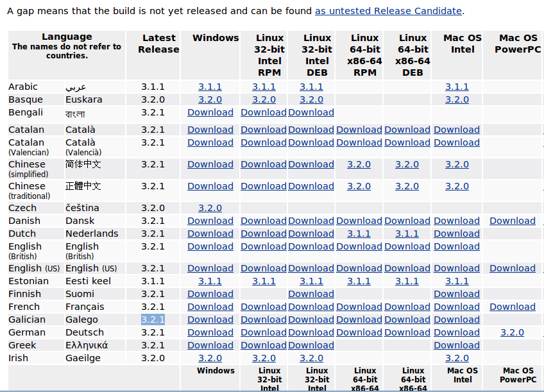544x392 pixels.
Task: Download Greek Mac OS Intel build
Action: click(457, 345)
